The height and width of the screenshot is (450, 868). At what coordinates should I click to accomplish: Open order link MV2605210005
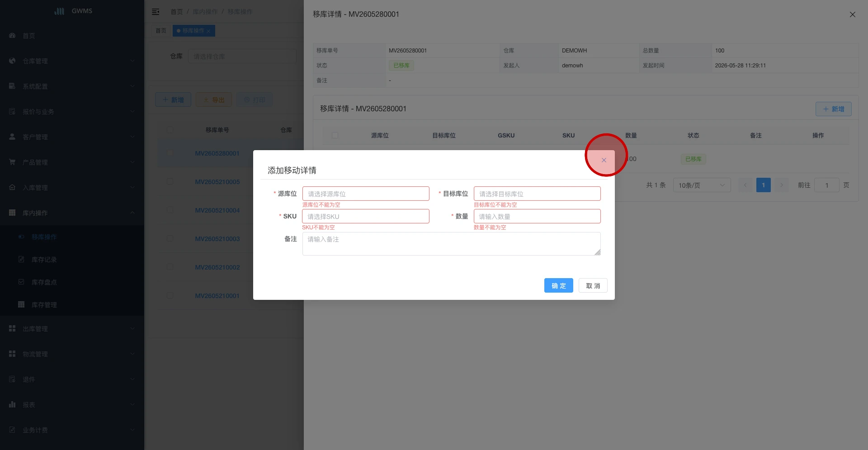217,182
